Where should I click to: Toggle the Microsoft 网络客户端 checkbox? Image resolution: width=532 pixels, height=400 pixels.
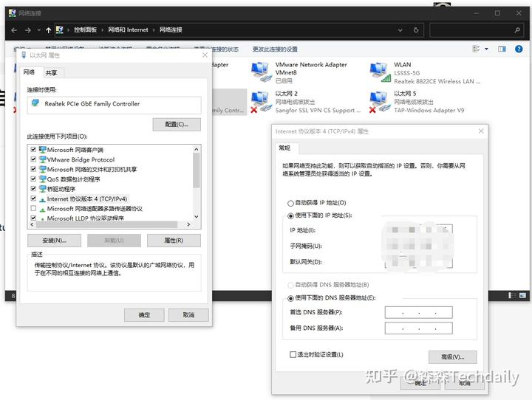click(33, 150)
